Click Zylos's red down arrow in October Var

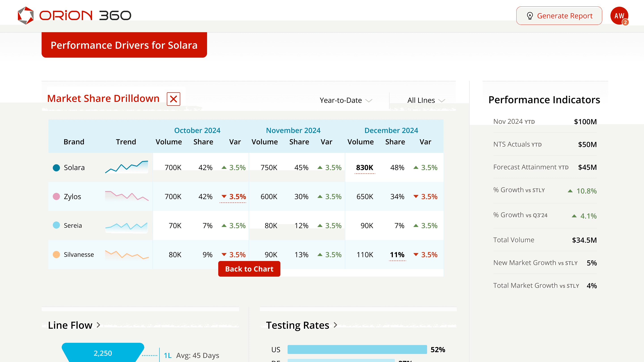[224, 196]
